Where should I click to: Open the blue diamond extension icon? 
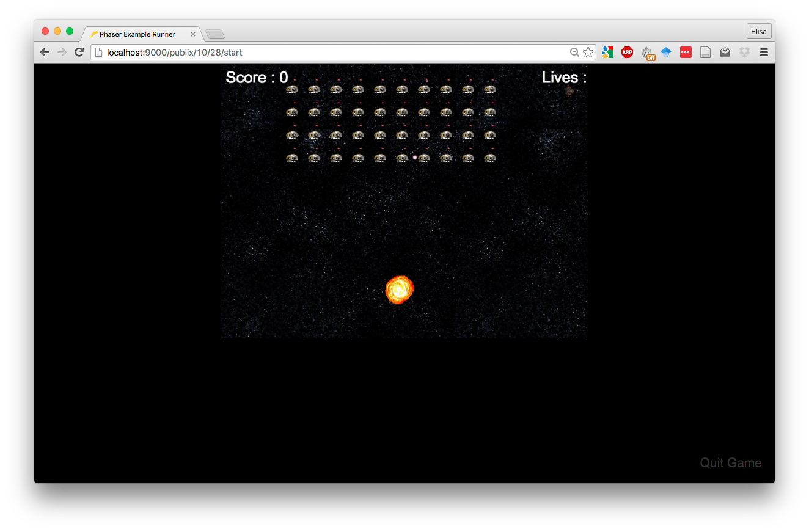(x=666, y=53)
